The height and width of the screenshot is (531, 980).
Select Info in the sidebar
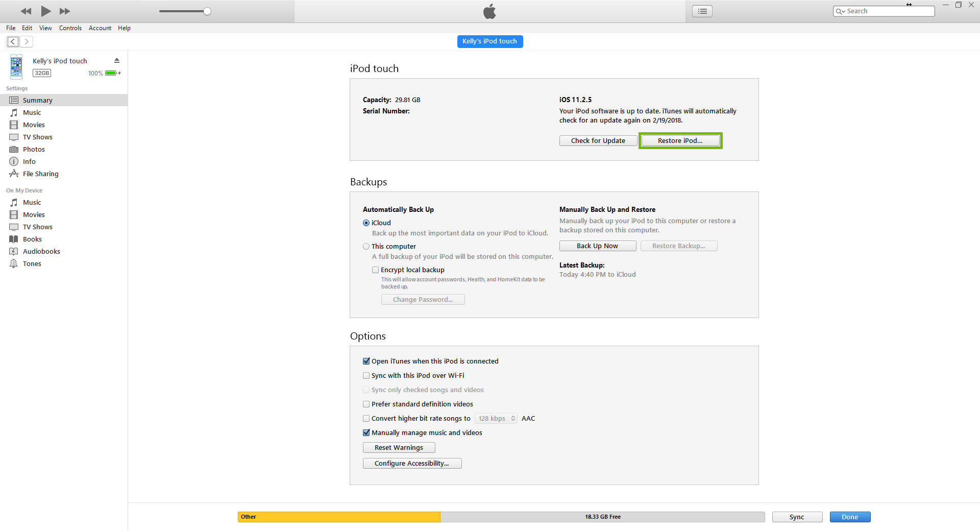coord(28,161)
